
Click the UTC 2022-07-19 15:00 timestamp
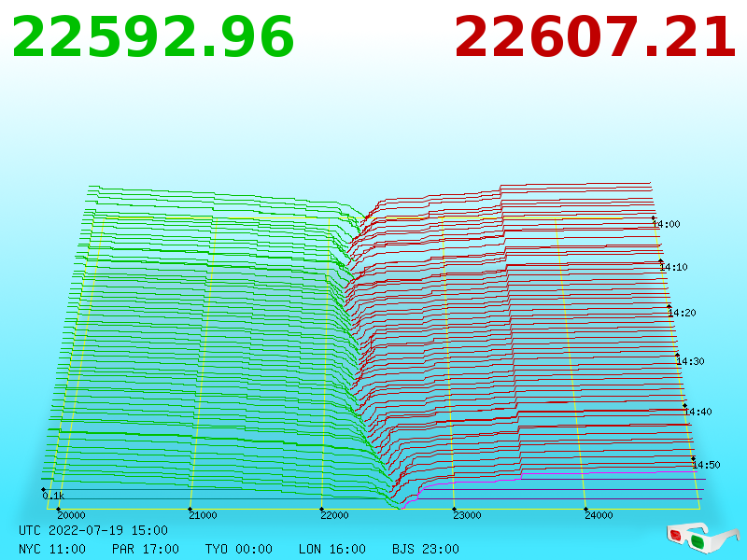(93, 530)
